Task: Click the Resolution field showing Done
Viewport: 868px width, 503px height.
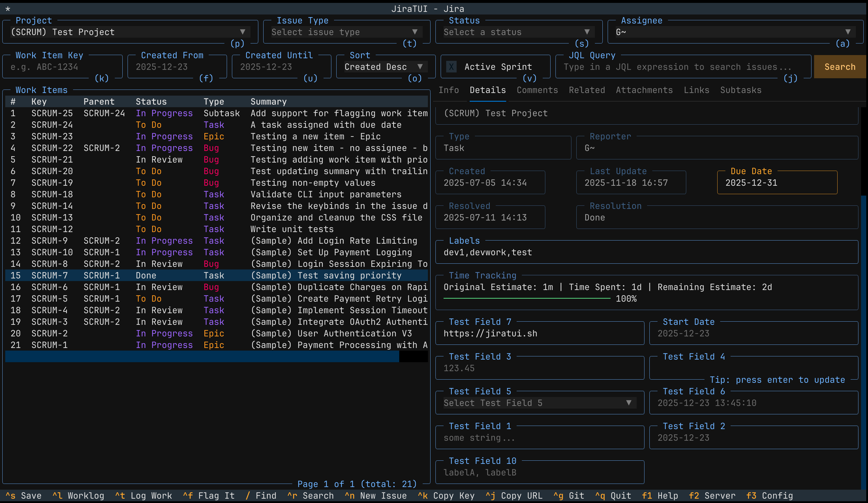Action: 717,217
